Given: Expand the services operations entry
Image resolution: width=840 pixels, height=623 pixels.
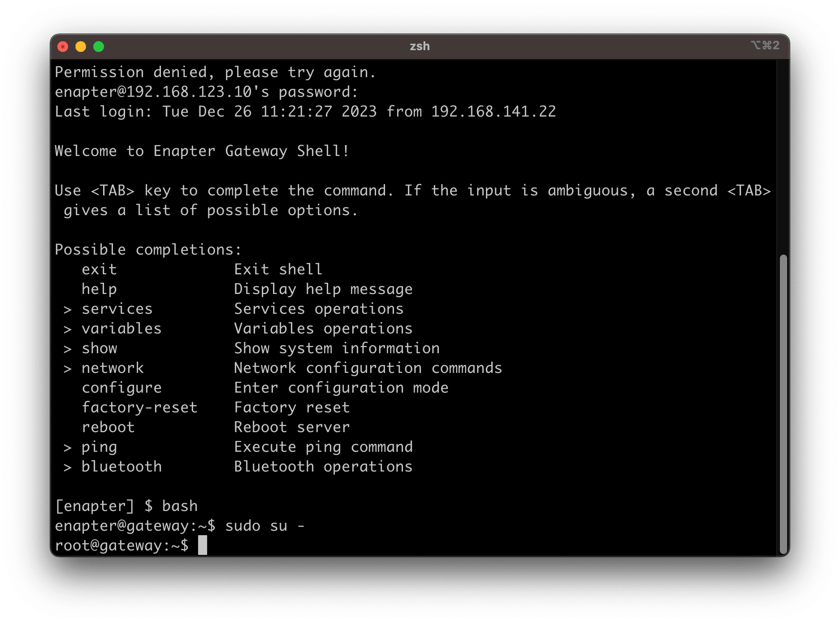Looking at the screenshot, I should [x=117, y=308].
